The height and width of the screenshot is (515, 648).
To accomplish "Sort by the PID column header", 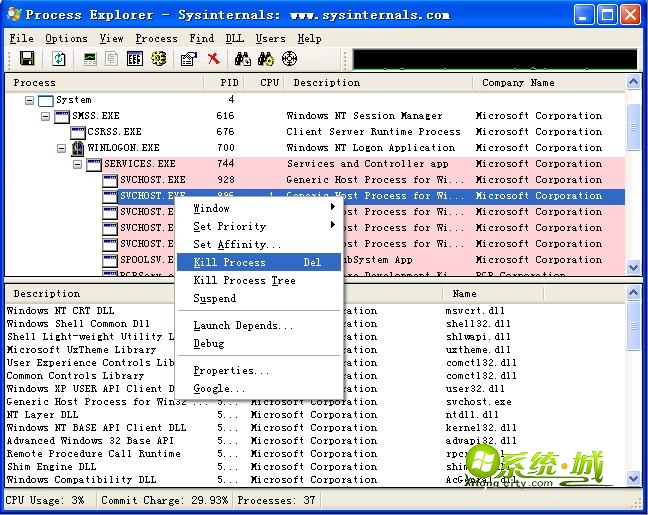I will pyautogui.click(x=225, y=83).
